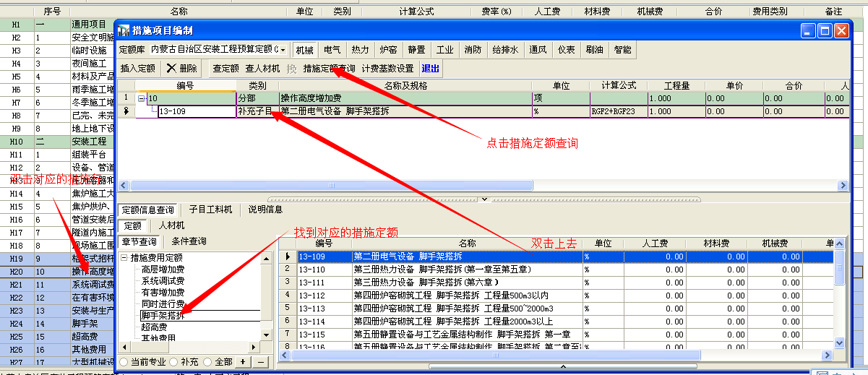
Task: Collapse the splitter arrow between panels
Action: (484, 198)
